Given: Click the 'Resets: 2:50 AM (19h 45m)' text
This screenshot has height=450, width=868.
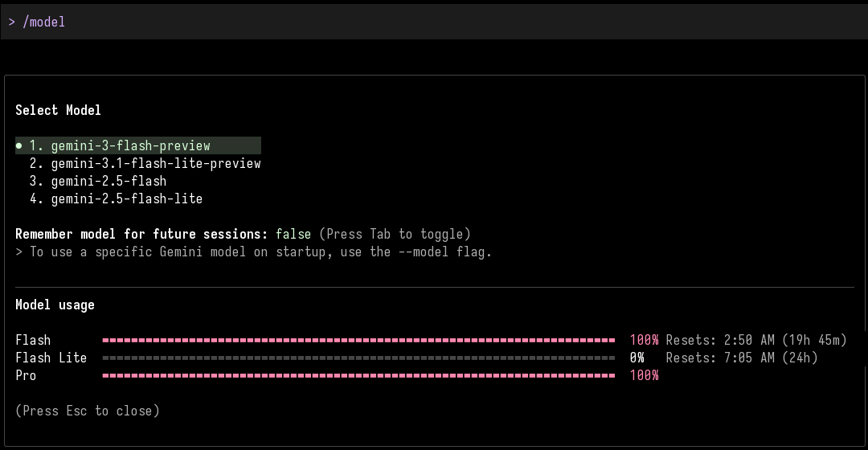Looking at the screenshot, I should click(756, 341).
